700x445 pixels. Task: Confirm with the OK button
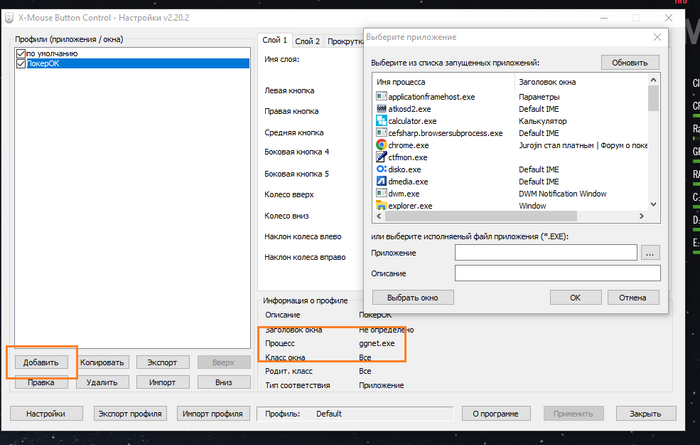point(575,298)
